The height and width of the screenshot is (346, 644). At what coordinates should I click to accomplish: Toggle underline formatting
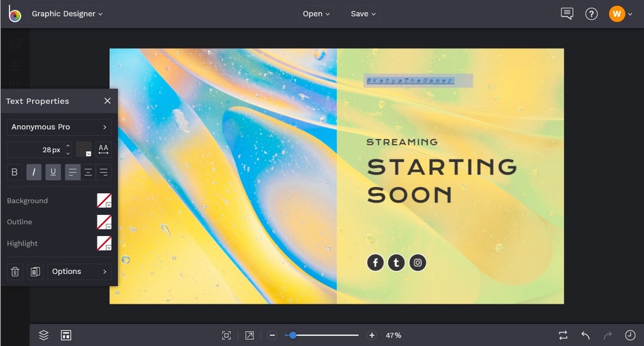[x=53, y=172]
